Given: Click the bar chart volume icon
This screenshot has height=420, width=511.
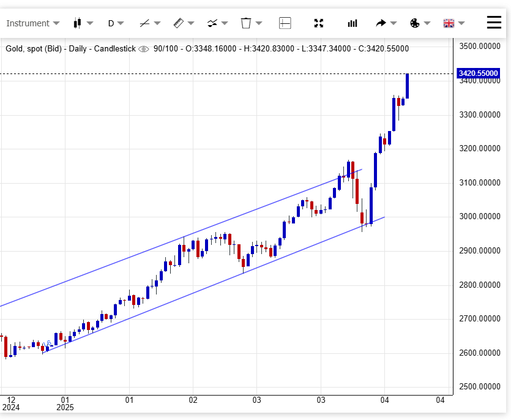Looking at the screenshot, I should [352, 23].
